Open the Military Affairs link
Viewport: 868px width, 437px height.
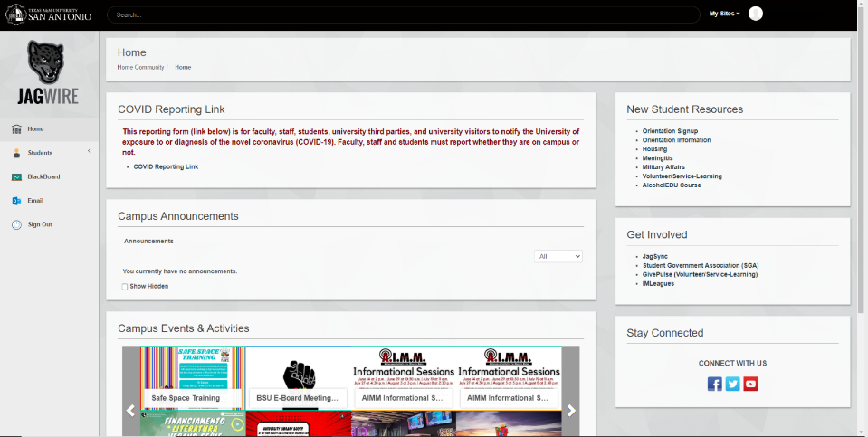pos(663,167)
